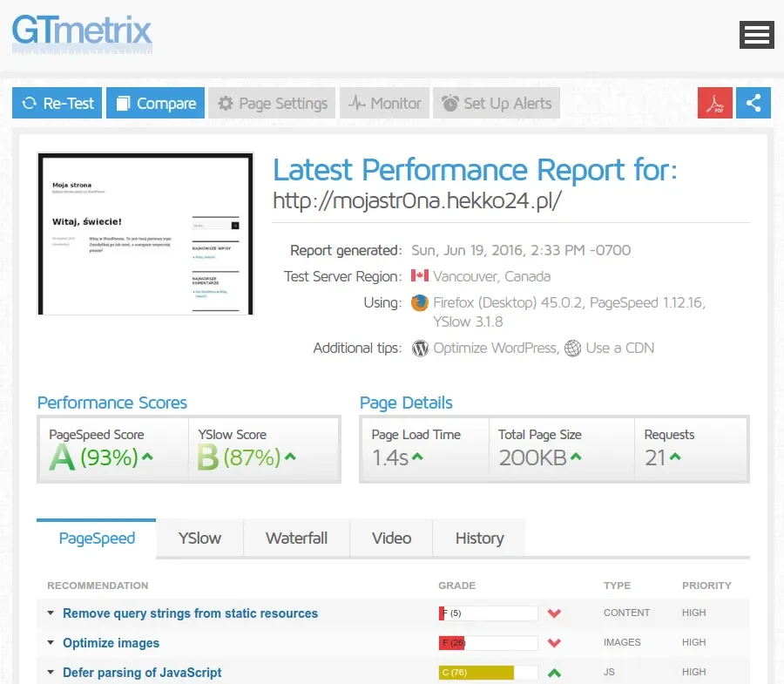This screenshot has height=684, width=784.
Task: Click green up arrow for Defer parsing
Action: (x=554, y=673)
